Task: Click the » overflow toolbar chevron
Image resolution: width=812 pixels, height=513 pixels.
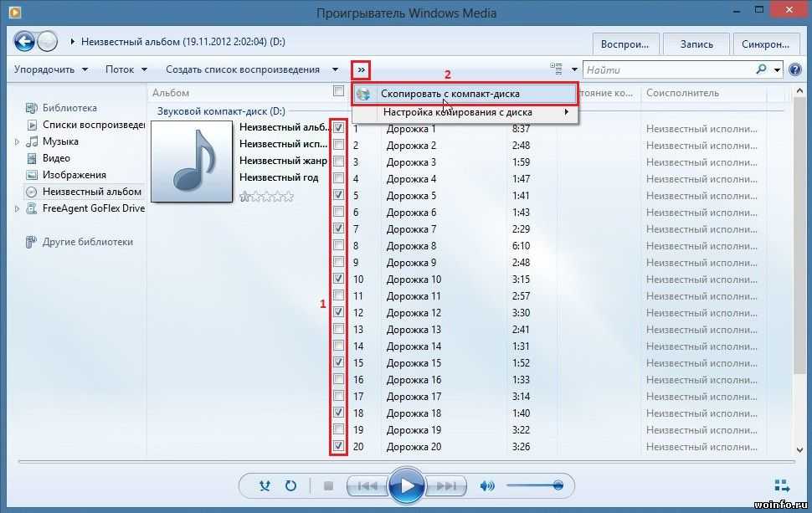Action: pos(361,69)
